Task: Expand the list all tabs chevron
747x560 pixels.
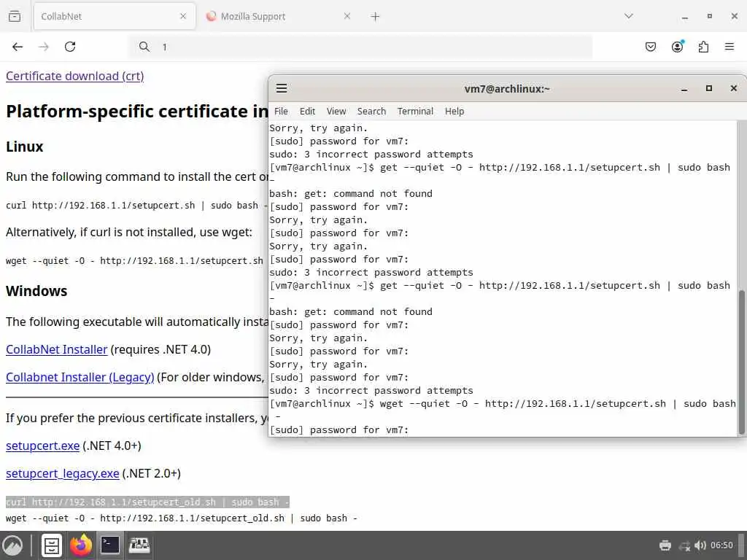Action: 629,16
